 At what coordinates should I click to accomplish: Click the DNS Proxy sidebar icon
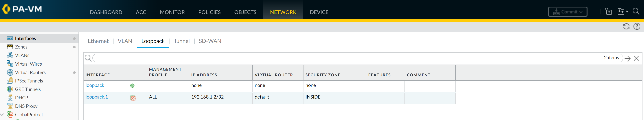pos(10,106)
